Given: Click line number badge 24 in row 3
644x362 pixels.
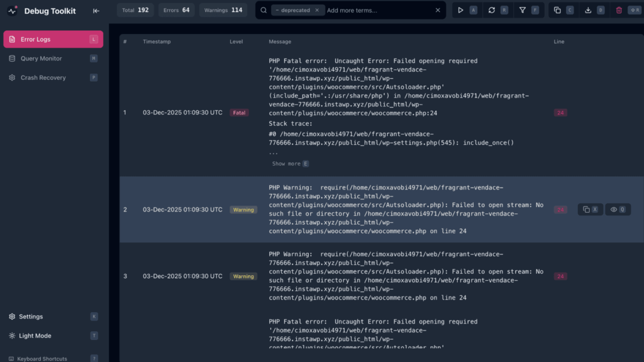Looking at the screenshot, I should 560,276.
